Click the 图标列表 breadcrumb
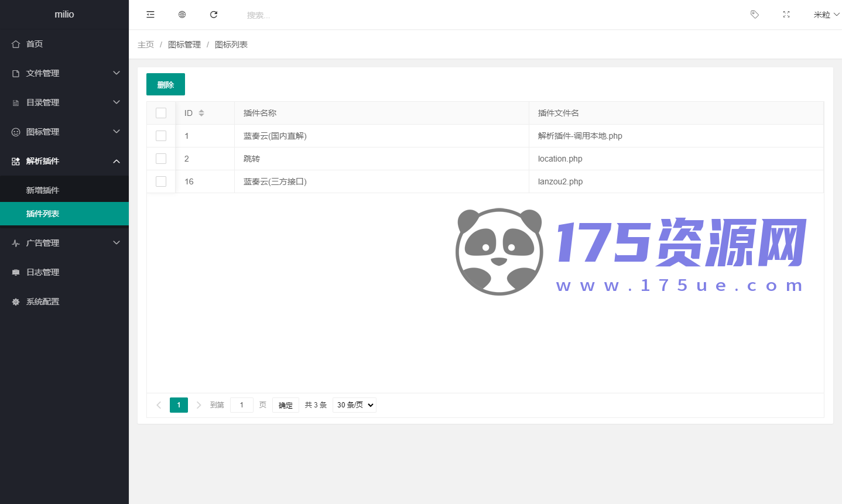This screenshot has width=842, height=504. click(x=231, y=44)
